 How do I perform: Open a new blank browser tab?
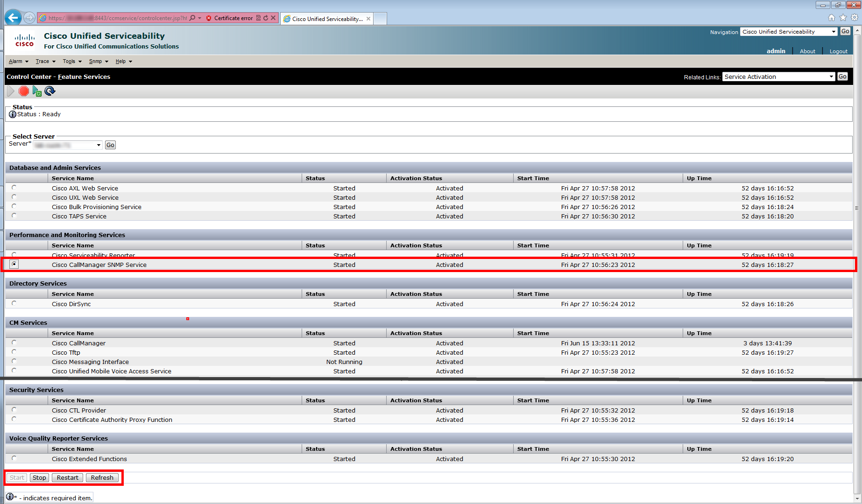[380, 19]
